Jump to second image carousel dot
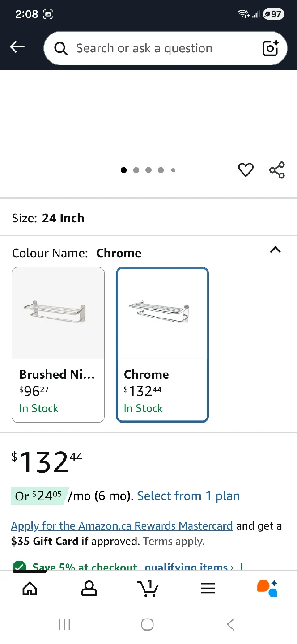Screen dimensions: 297x644 136,170
